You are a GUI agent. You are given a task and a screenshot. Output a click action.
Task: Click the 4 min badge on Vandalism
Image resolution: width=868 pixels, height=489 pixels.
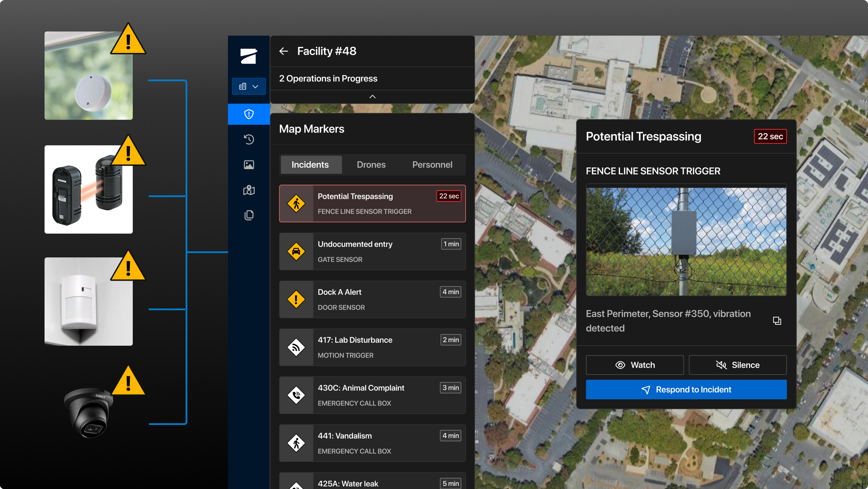[450, 435]
